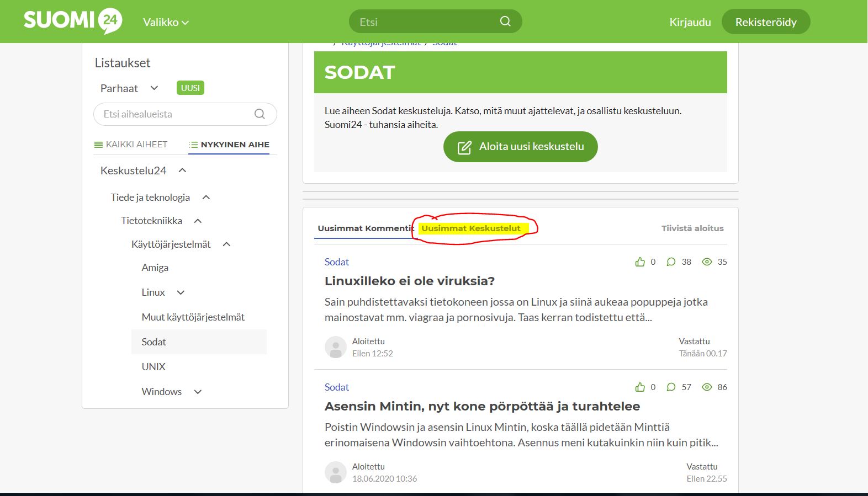Click Tiivistä aloitus option
This screenshot has height=496, width=868.
pyautogui.click(x=692, y=228)
